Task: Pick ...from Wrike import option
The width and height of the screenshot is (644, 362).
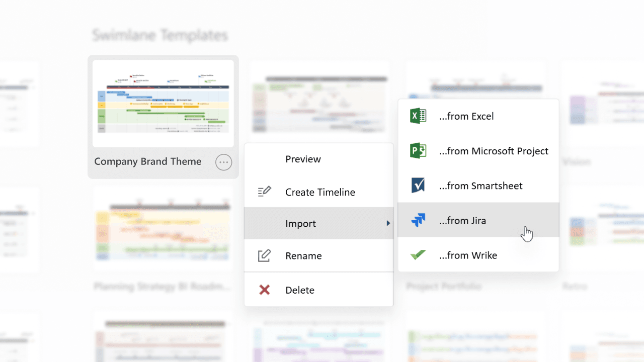Action: click(478, 255)
